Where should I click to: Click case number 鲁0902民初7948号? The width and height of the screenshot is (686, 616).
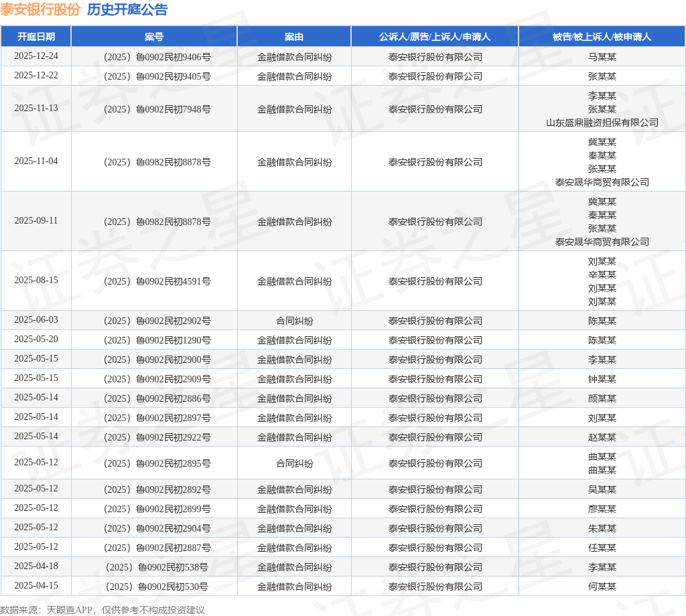point(157,109)
